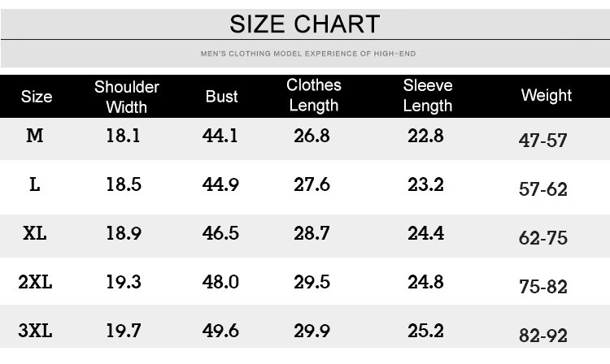Screen dimensions: 610x364
Task: Click the 2XL size row label
Action: 35,282
